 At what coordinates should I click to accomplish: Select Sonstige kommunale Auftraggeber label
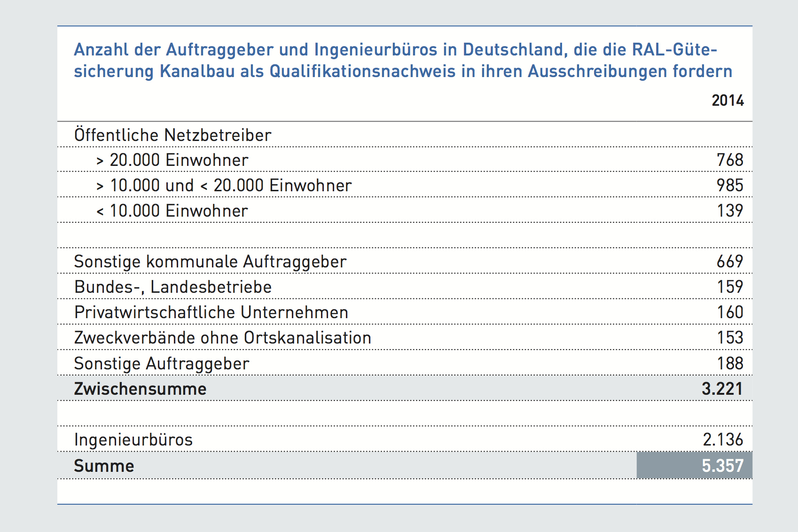(x=210, y=262)
